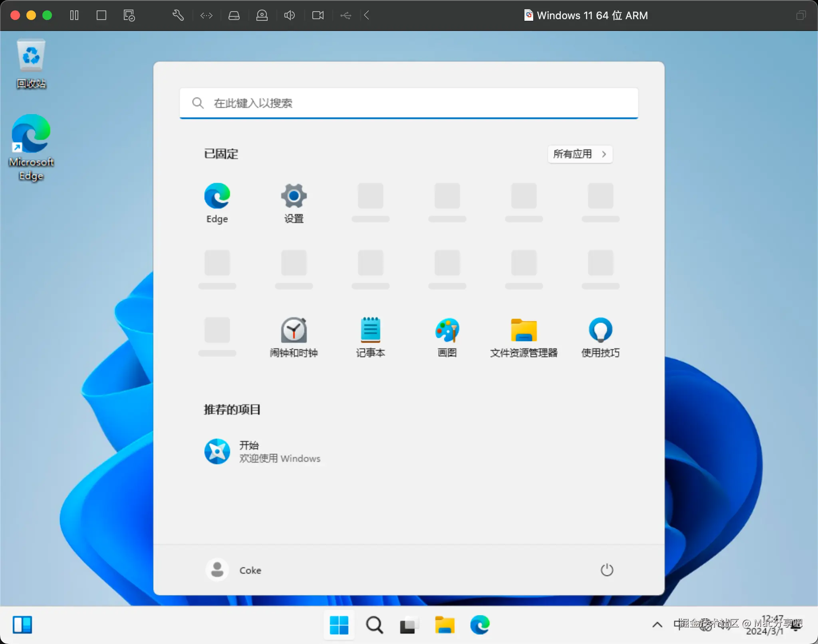Open the recommended 开始 welcome item
818x644 pixels.
(x=263, y=451)
